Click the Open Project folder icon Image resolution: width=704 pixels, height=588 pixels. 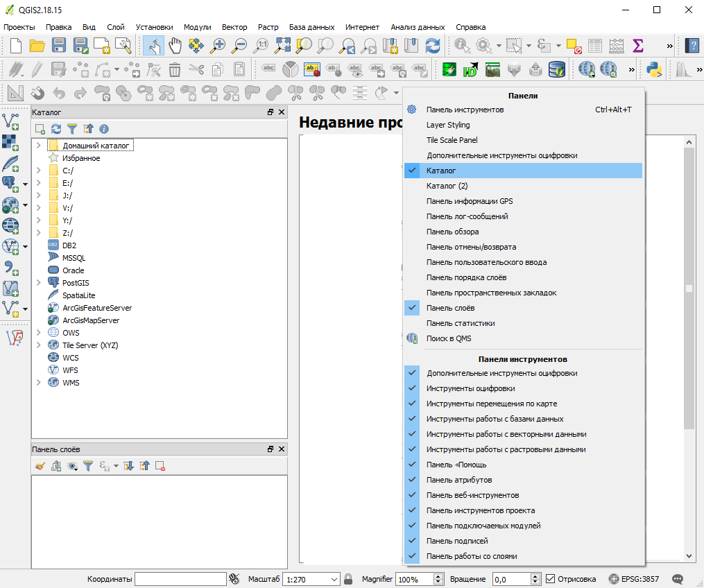click(x=37, y=46)
